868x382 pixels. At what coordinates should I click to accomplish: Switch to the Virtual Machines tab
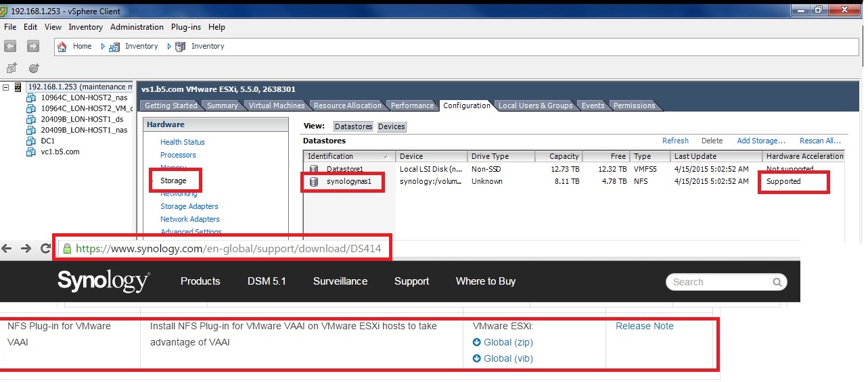click(x=276, y=105)
